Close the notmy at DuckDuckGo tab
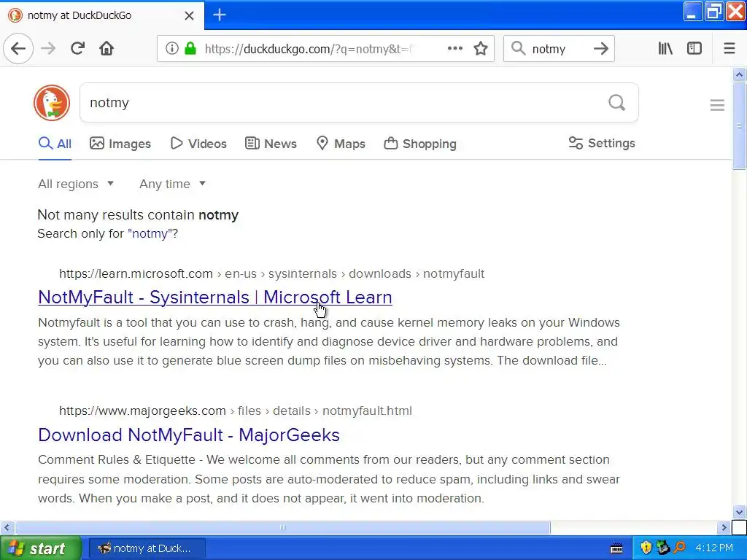 click(189, 16)
